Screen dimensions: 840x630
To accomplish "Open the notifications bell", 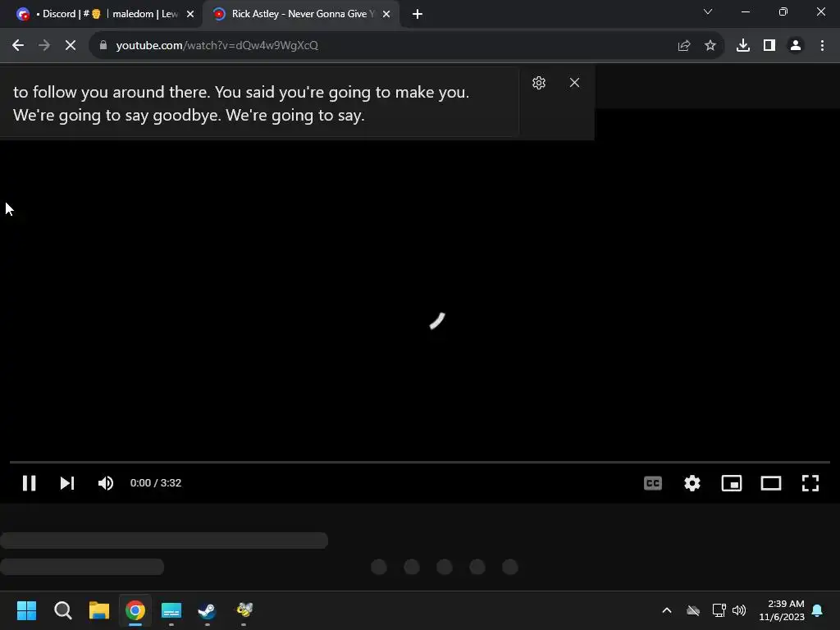I will pos(818,610).
